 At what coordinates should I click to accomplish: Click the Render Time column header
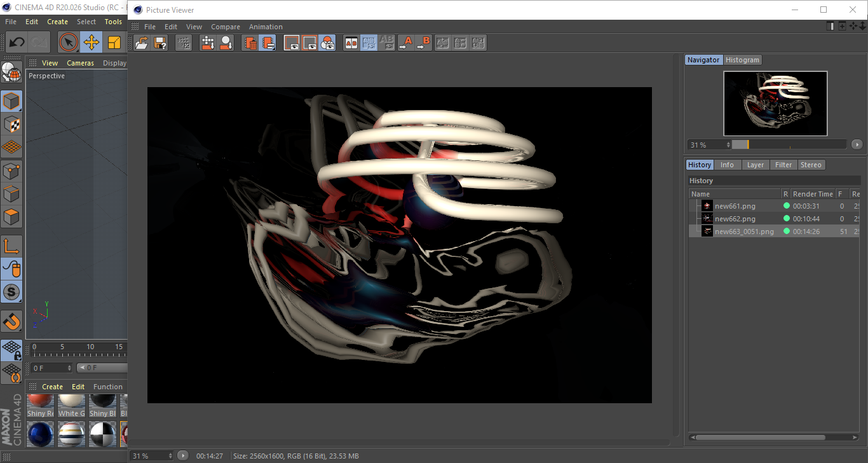coord(813,194)
